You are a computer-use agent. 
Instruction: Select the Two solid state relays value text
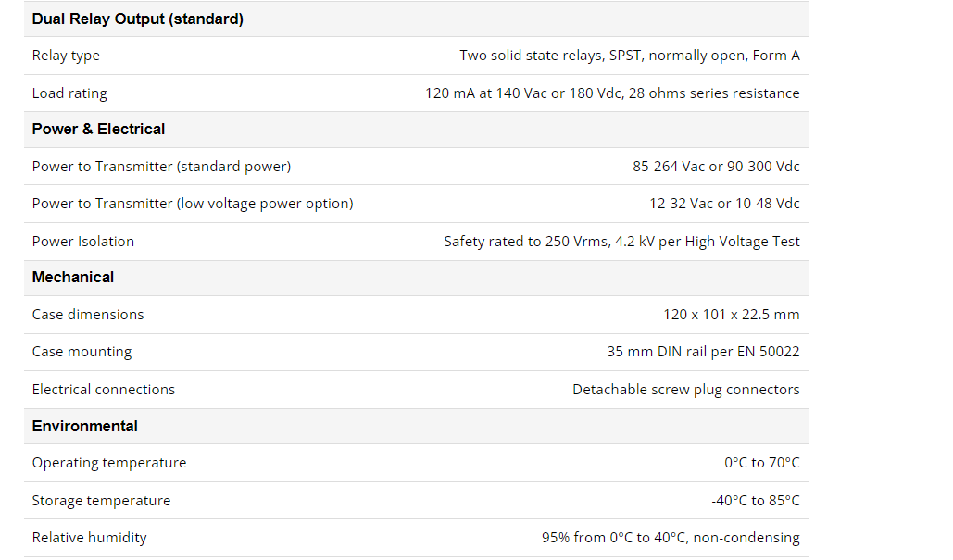click(x=629, y=56)
